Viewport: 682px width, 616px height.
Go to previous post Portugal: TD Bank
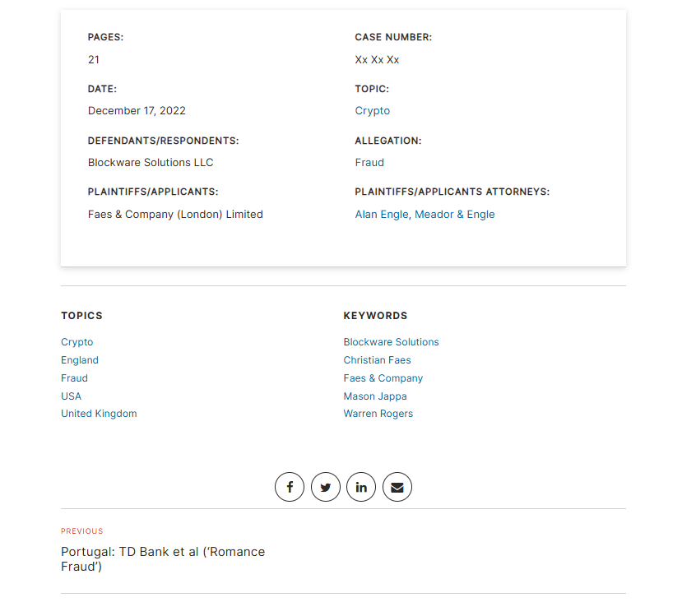[x=163, y=559]
